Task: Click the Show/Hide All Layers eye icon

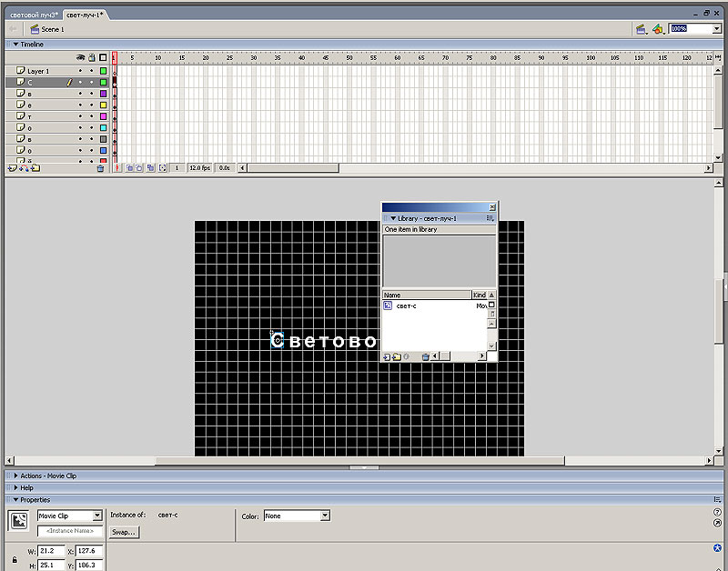Action: point(80,57)
